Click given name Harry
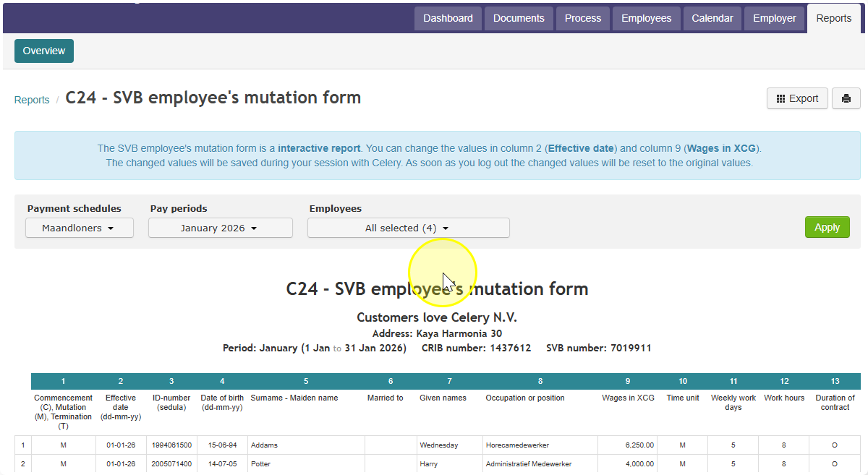868x475 pixels. [x=429, y=464]
